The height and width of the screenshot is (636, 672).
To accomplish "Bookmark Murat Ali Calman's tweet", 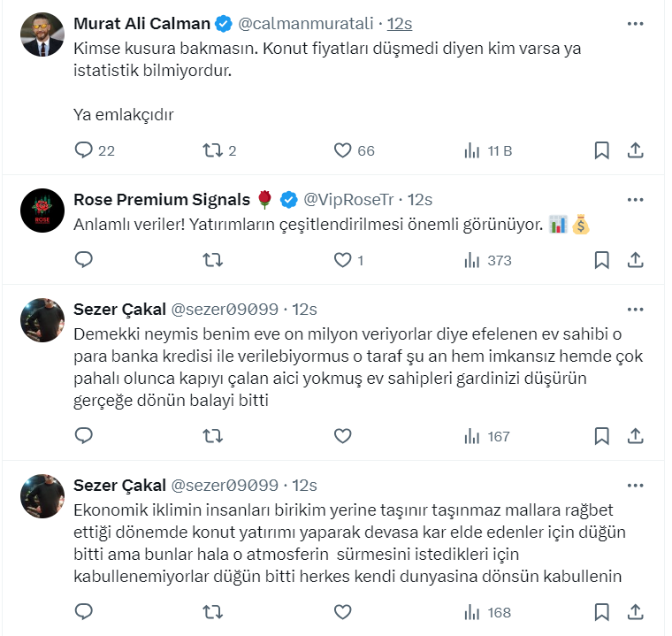I will tap(601, 150).
